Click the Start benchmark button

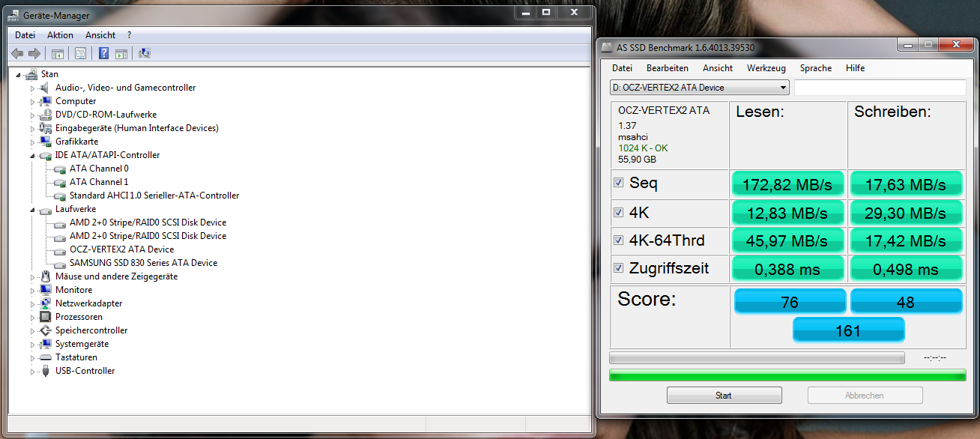(724, 396)
